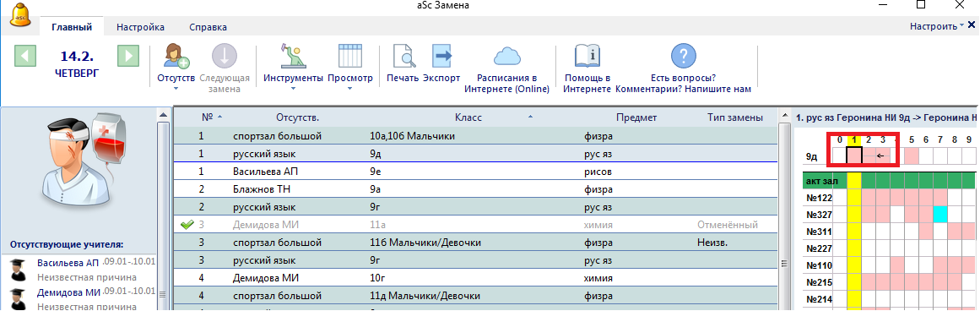Select row Васильева АП 9е рисов

coord(475,172)
